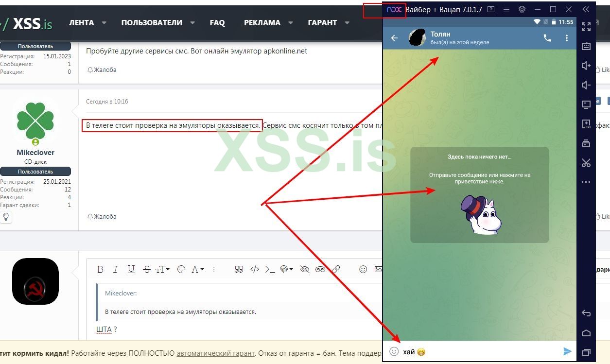
Task: Open Mikeclover's post timestamp Сегодня в 10:16
Action: 107,102
